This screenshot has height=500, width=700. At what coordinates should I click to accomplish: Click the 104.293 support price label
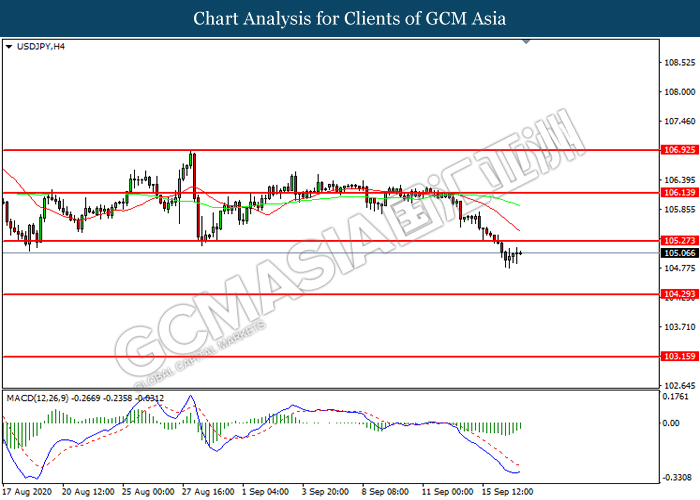pos(679,294)
